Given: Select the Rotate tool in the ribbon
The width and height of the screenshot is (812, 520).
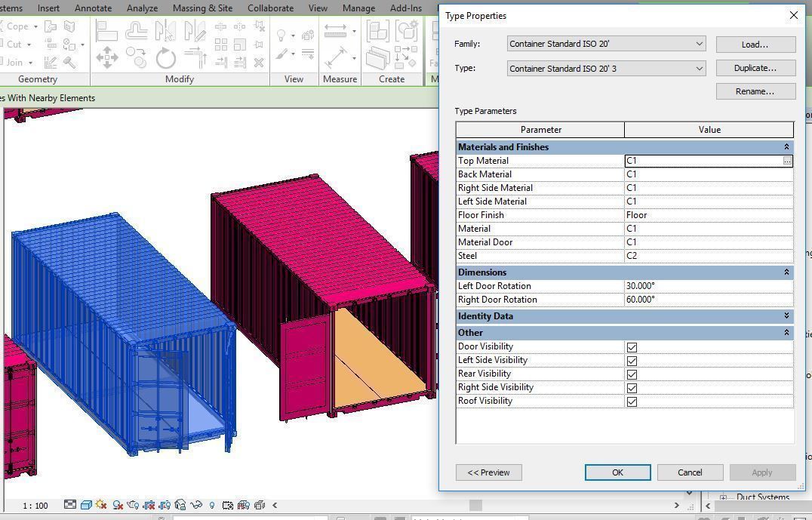Looking at the screenshot, I should click(x=165, y=57).
